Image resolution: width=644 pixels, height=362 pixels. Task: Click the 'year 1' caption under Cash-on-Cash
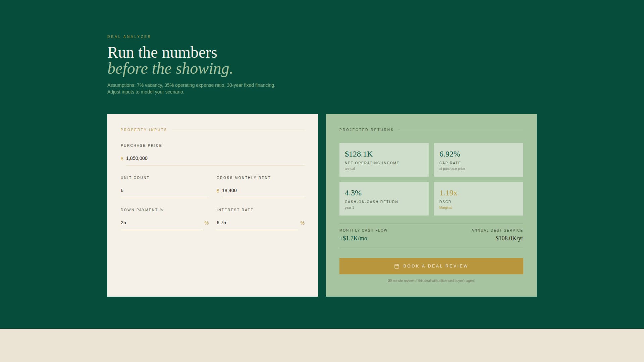[349, 208]
